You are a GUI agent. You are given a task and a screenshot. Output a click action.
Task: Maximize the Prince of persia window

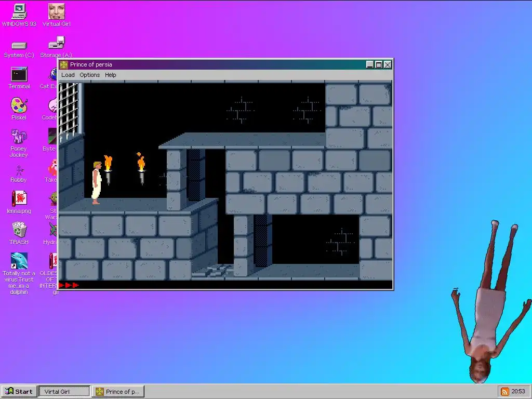click(379, 64)
